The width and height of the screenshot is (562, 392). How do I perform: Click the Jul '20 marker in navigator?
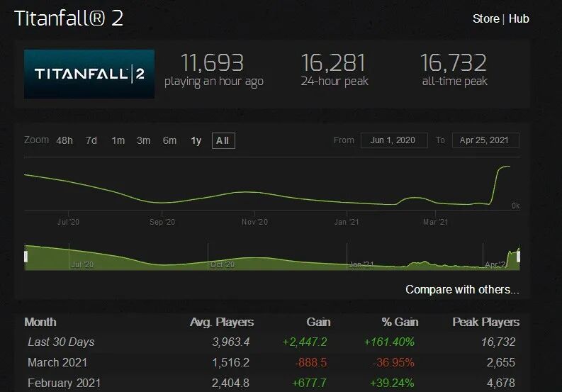click(82, 264)
